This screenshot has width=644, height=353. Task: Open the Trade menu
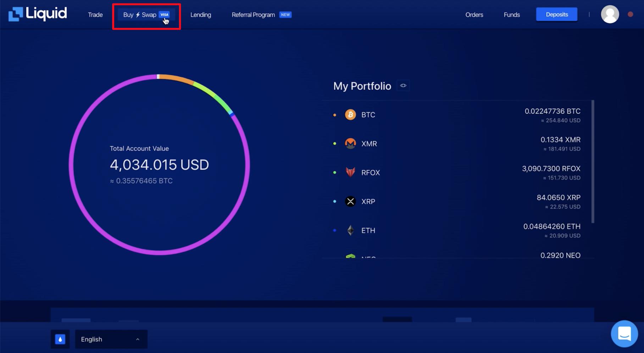click(x=95, y=15)
